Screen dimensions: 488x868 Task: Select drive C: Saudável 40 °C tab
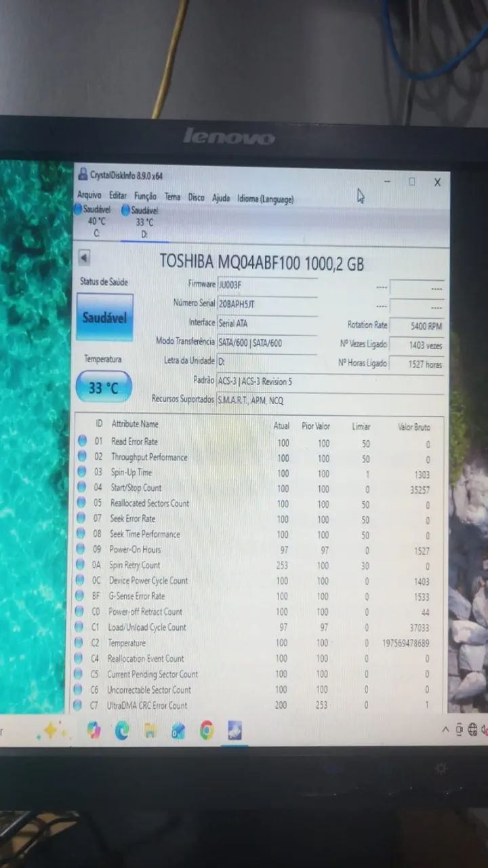tap(94, 221)
